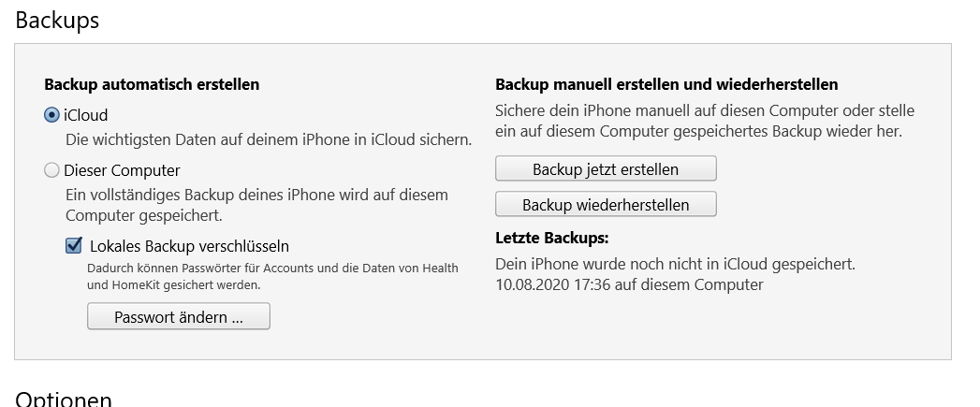The image size is (980, 407).
Task: Click the Backups section heading
Action: click(x=57, y=21)
